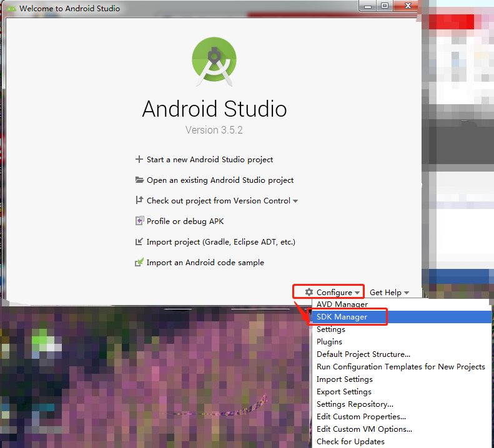Viewport: 494px width, 448px height.
Task: Import project (Gradle, Eclipse ADT, etc.)
Action: tap(221, 242)
